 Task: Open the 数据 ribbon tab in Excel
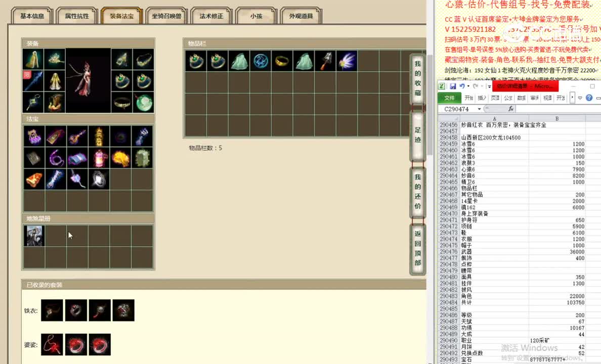click(521, 98)
